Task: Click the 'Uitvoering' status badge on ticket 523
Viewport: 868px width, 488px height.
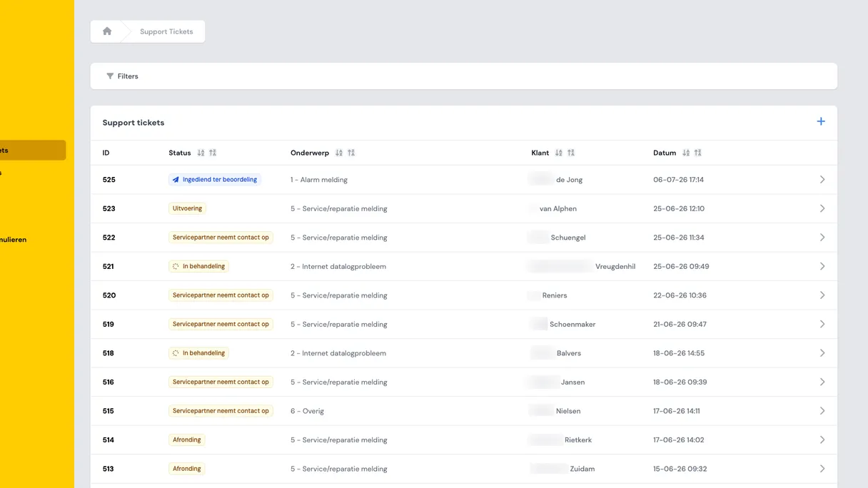Action: point(188,208)
